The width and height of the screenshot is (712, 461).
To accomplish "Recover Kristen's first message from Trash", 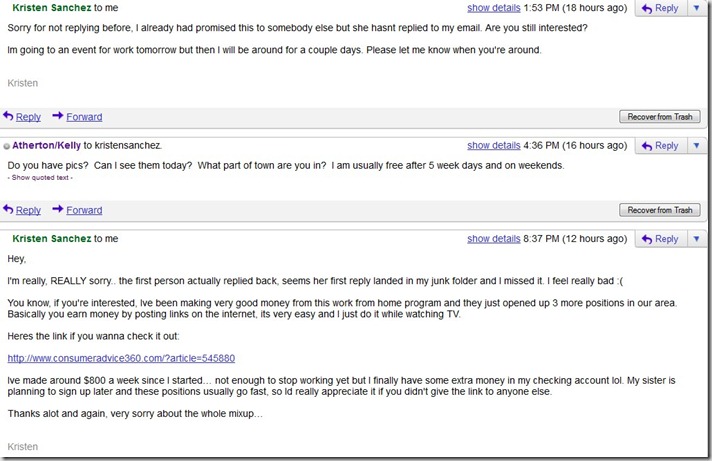I will [659, 117].
